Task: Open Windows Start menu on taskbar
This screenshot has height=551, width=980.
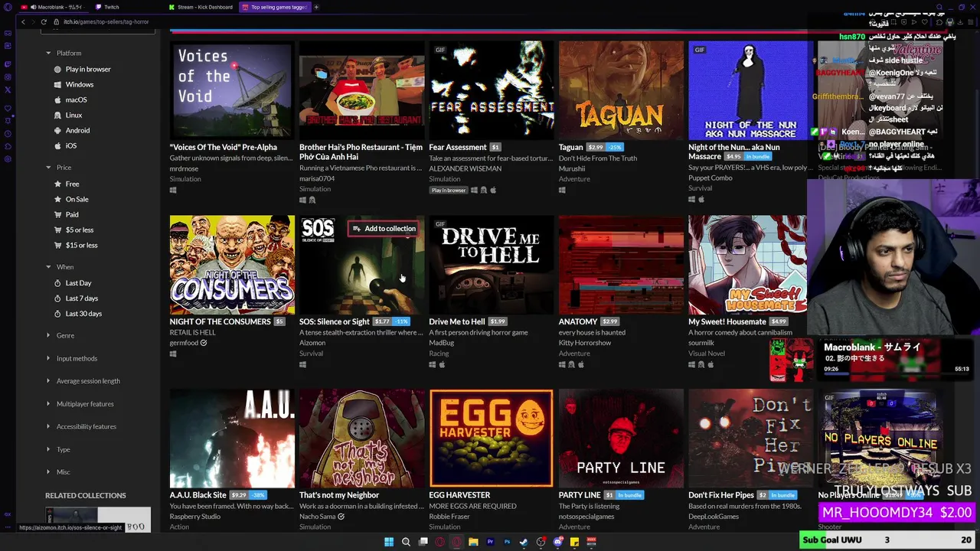Action: click(389, 542)
